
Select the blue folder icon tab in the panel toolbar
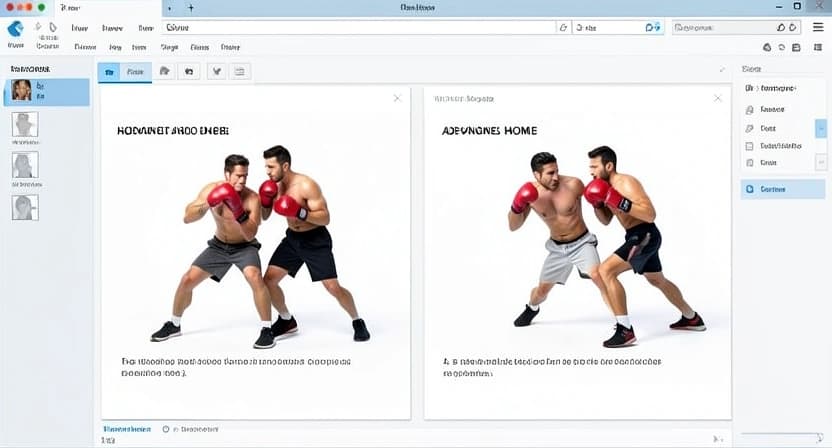tap(109, 72)
